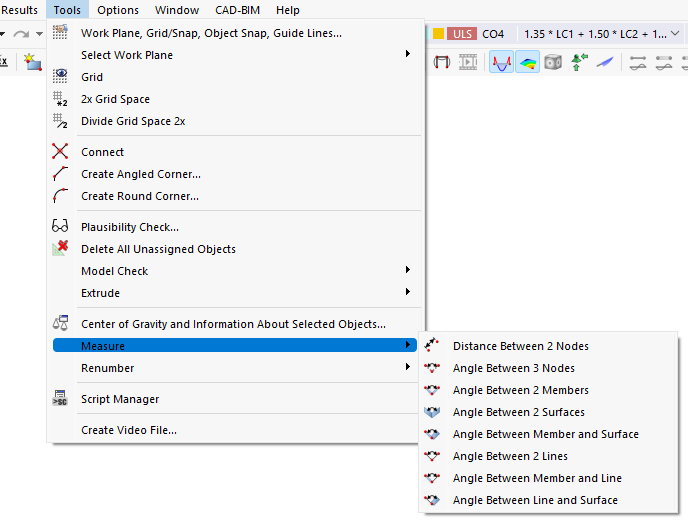The width and height of the screenshot is (688, 522).
Task: Open the CAD-BIM menu
Action: tap(237, 10)
